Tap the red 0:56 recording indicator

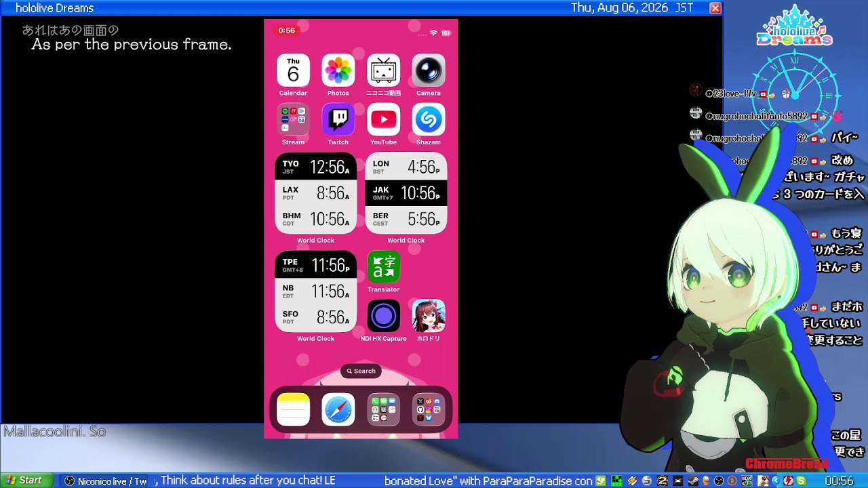click(x=287, y=30)
